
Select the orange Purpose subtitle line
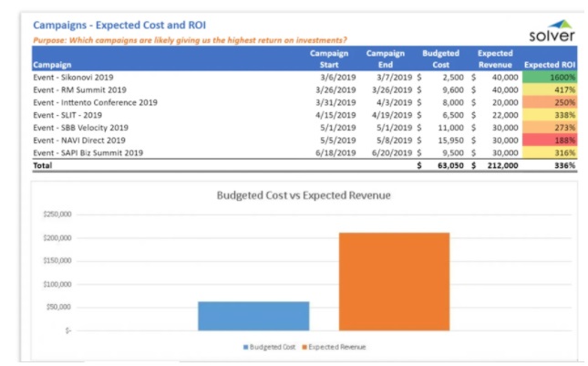coord(190,40)
